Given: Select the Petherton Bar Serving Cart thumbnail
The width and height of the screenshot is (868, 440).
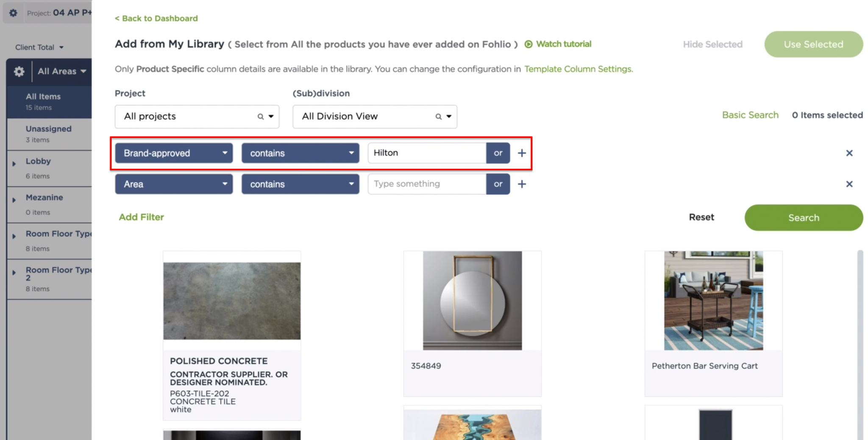Looking at the screenshot, I should (x=713, y=301).
